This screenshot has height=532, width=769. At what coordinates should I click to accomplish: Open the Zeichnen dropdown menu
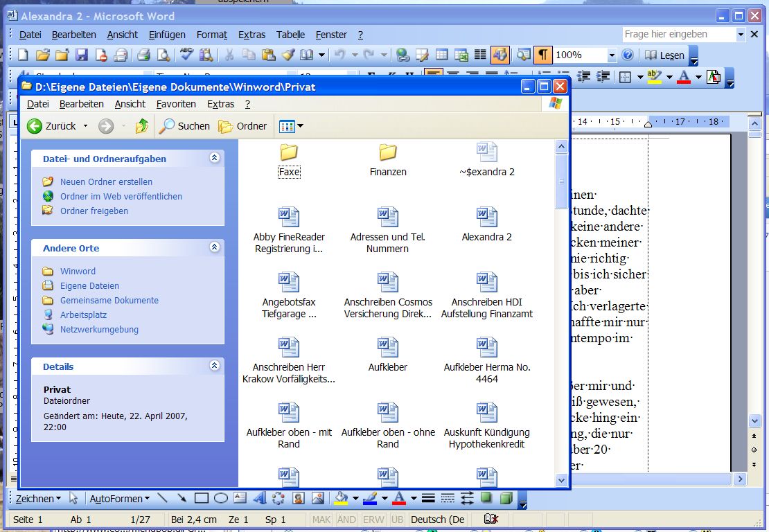[x=38, y=499]
